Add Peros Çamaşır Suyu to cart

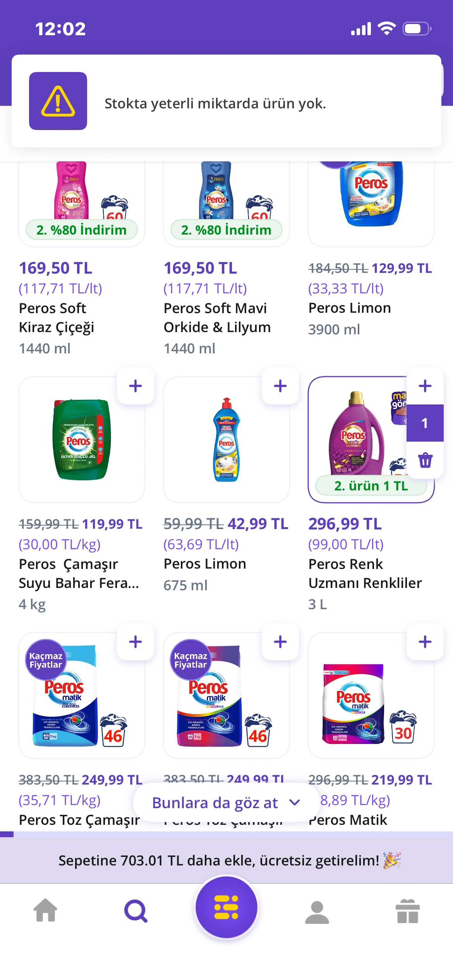coord(136,386)
